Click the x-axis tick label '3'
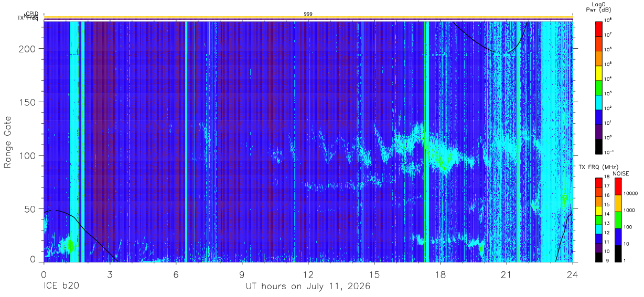The image size is (644, 297). click(x=110, y=274)
